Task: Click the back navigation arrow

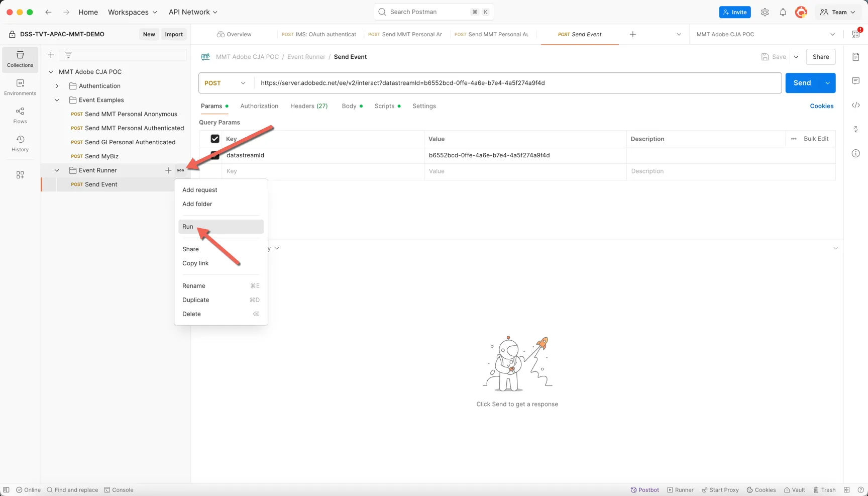Action: point(48,12)
